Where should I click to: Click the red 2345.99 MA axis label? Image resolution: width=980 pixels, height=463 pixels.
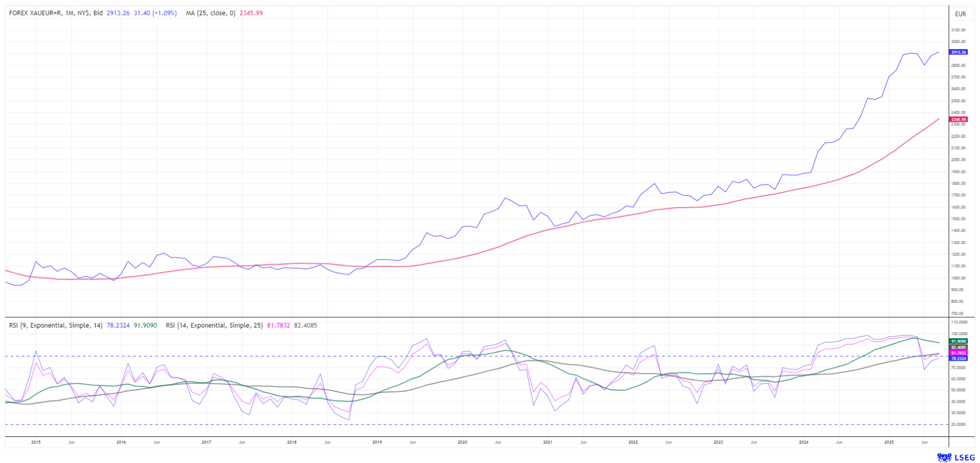958,119
